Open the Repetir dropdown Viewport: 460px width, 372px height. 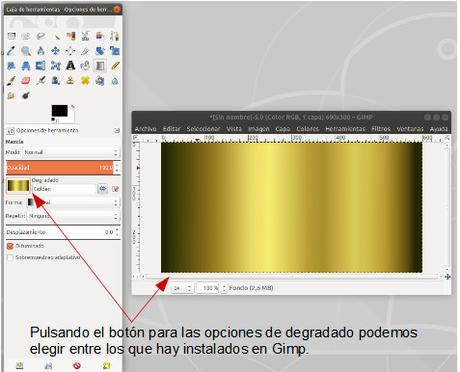(73, 216)
